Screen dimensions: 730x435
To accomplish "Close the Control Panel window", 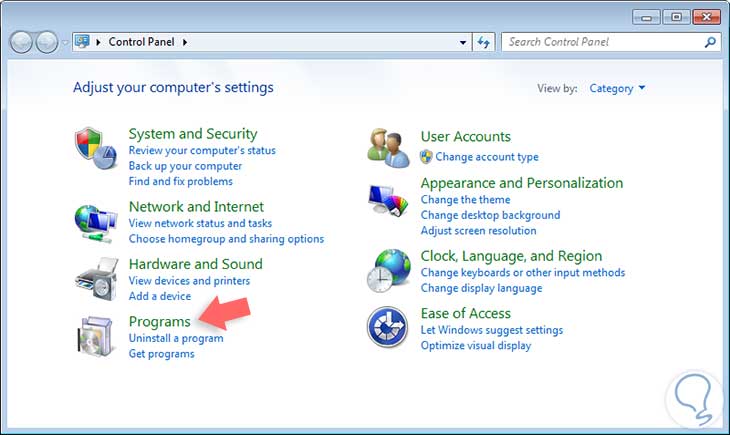I will 706,17.
